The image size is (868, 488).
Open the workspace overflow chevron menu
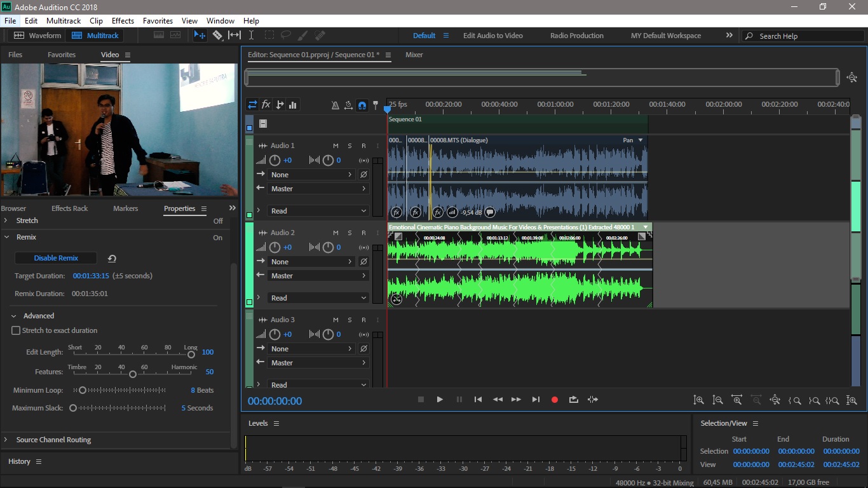(x=729, y=36)
